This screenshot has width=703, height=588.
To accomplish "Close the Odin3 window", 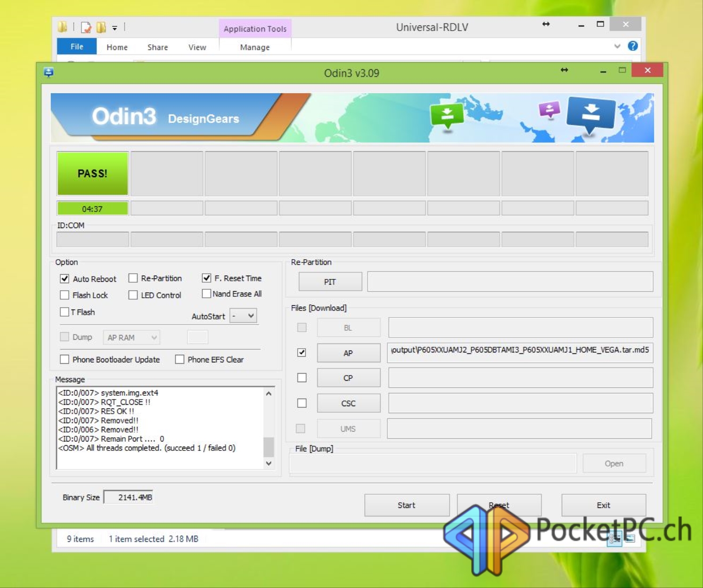I will pyautogui.click(x=647, y=70).
